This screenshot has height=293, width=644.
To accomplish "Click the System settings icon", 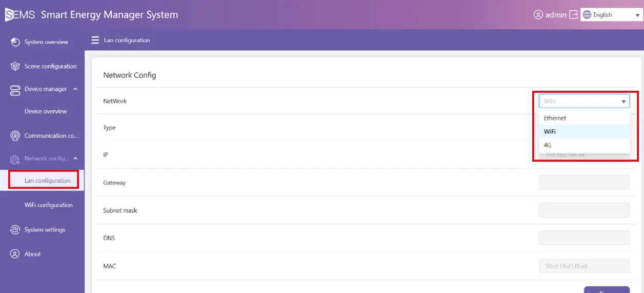I will coord(15,230).
